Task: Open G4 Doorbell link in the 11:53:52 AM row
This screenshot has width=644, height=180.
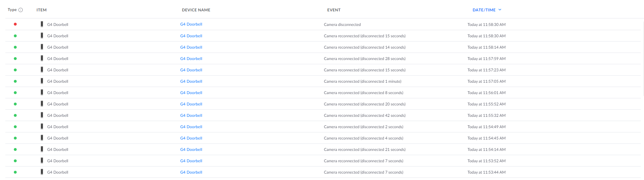Action: point(191,161)
